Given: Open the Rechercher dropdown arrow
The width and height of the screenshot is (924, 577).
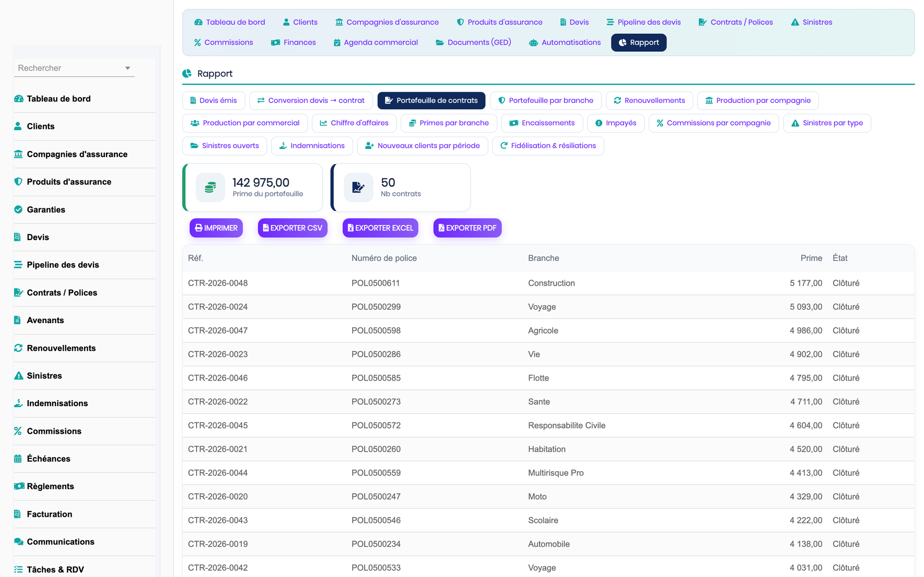Looking at the screenshot, I should (x=128, y=68).
